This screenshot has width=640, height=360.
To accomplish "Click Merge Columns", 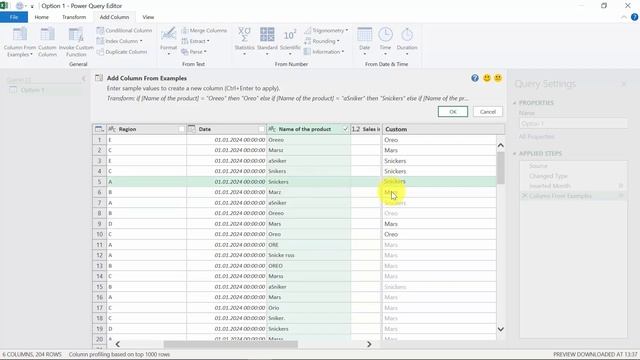I will coord(204,31).
